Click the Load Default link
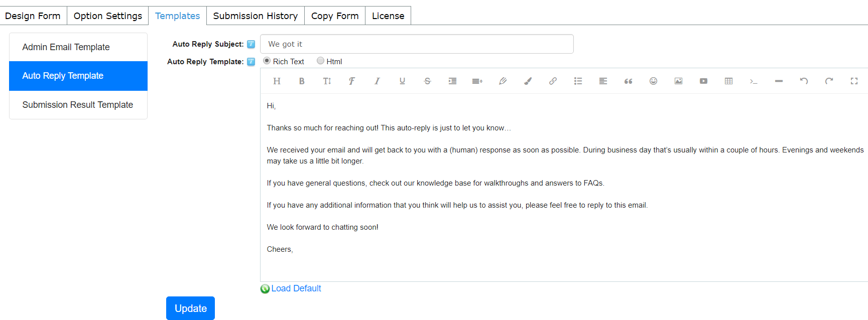This screenshot has height=320, width=868. tap(296, 288)
